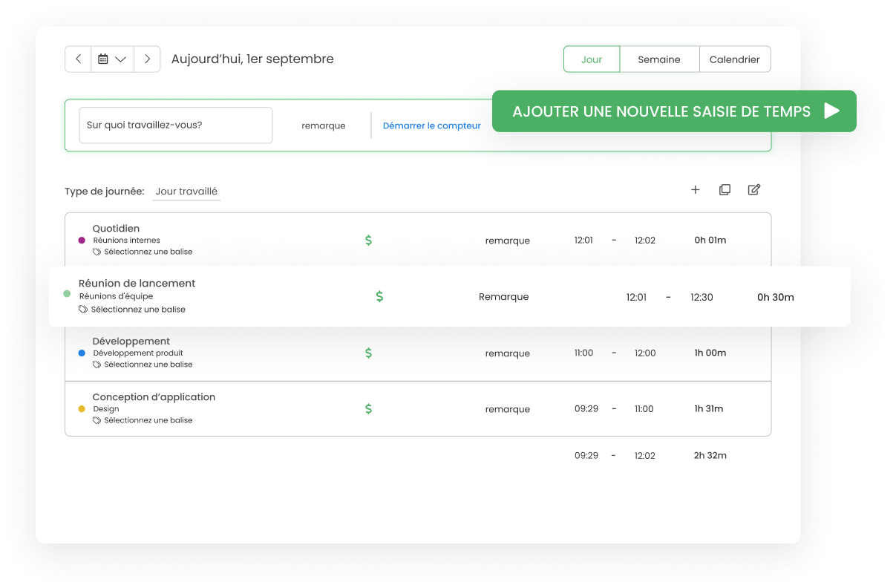Select a tag for Conception d'application

[x=143, y=420]
